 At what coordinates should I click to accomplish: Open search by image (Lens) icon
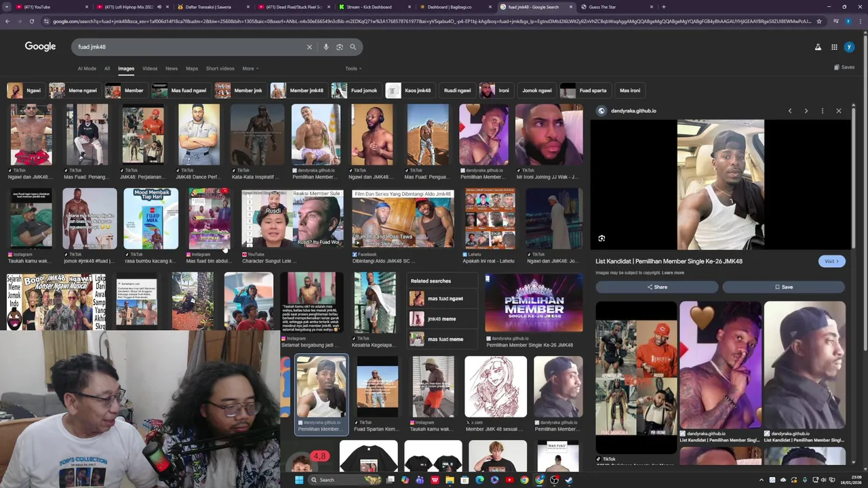pyautogui.click(x=340, y=47)
